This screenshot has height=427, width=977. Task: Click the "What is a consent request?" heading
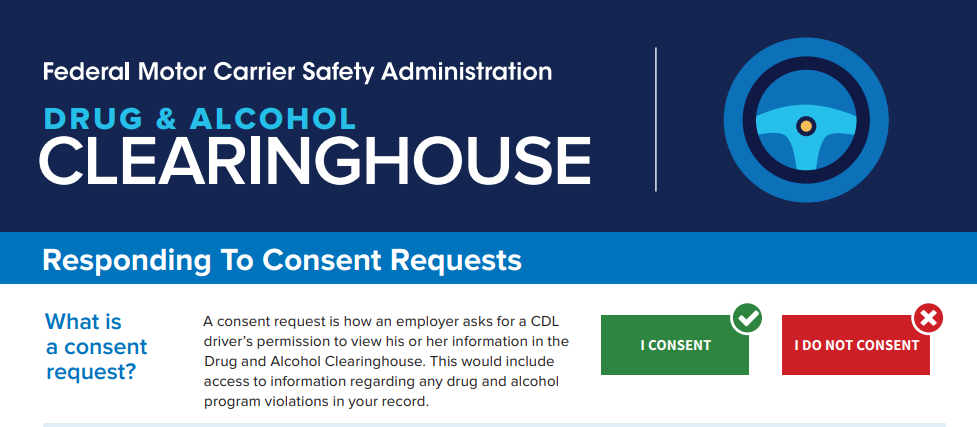[96, 347]
